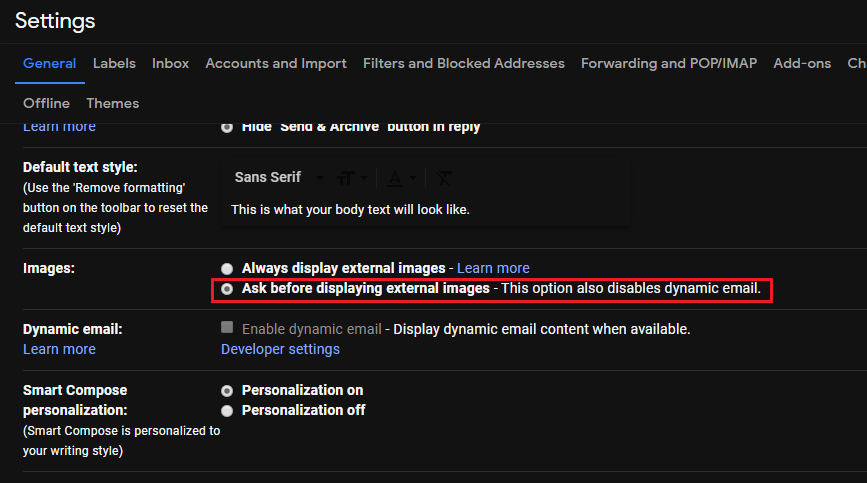Select Always display external images

[228, 268]
